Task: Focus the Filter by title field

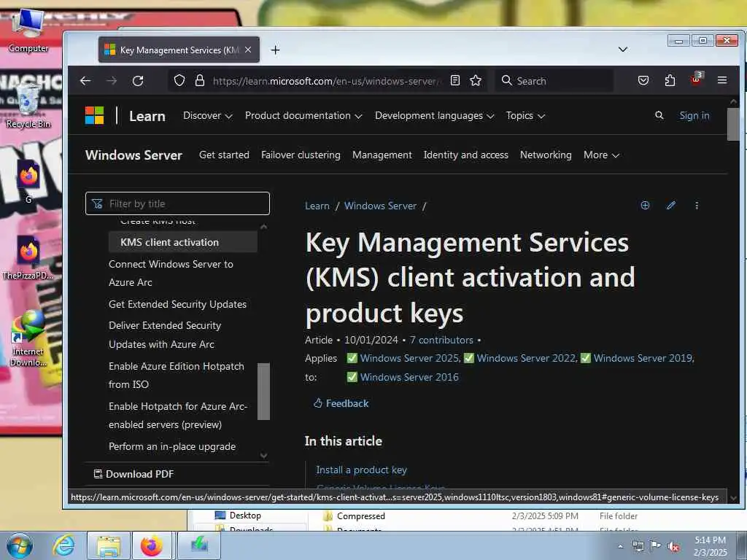Action: point(177,204)
